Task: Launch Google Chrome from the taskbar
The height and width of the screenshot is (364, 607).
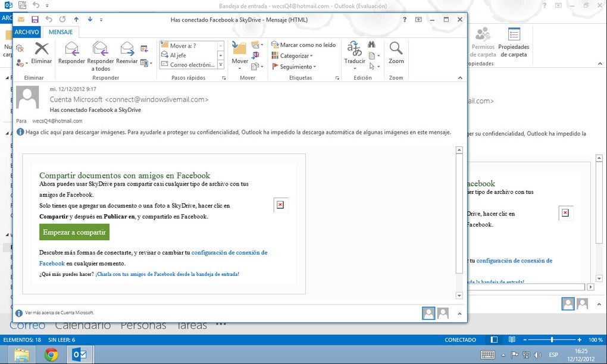Action: (x=51, y=354)
